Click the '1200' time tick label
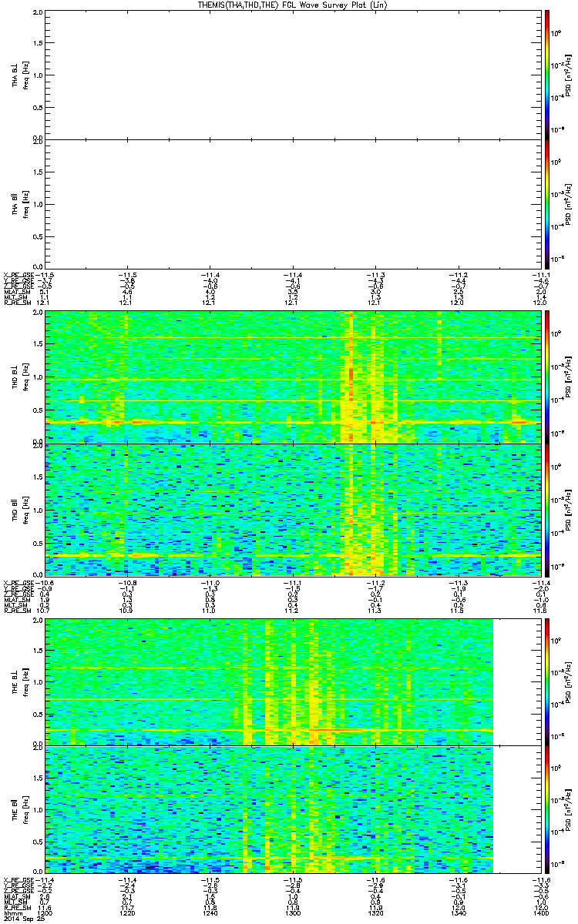Image resolution: width=578 pixels, height=924 pixels. pos(45,912)
